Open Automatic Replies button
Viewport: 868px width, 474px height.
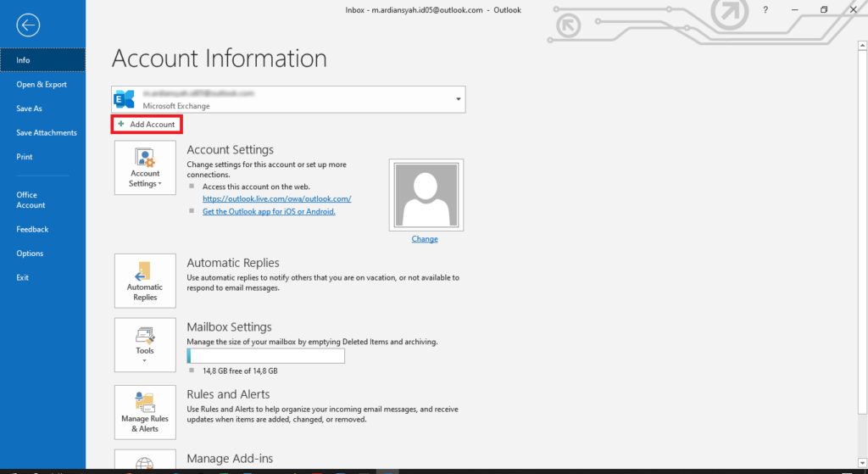145,281
